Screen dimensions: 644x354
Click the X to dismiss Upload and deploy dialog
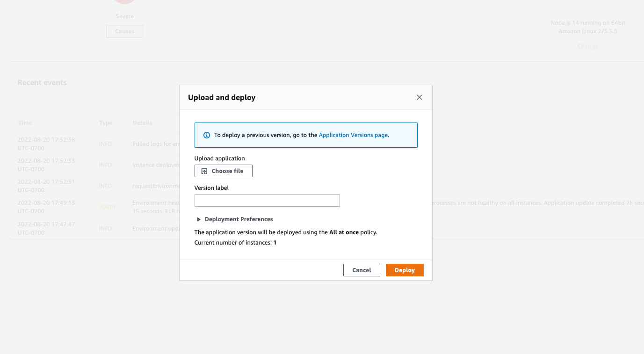pos(419,97)
